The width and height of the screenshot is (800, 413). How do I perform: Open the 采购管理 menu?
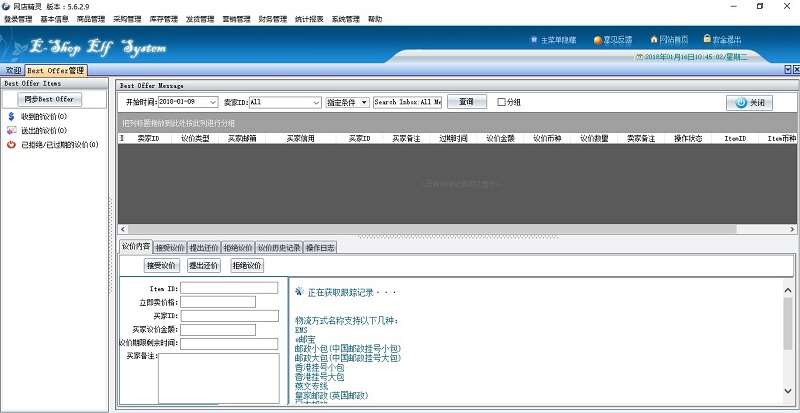point(127,19)
